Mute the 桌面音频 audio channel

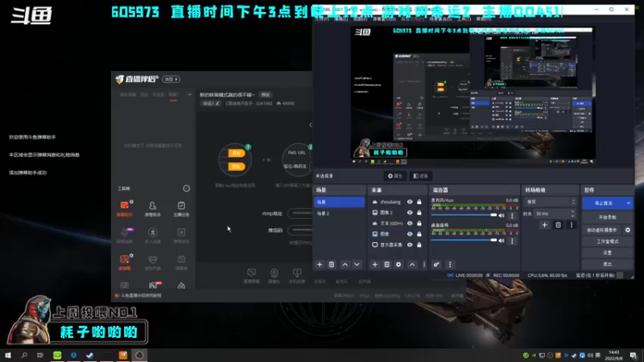(501, 241)
